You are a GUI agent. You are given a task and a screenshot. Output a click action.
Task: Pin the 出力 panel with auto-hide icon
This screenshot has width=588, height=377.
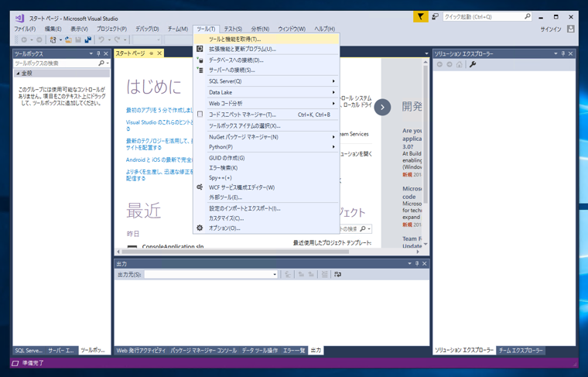(x=417, y=264)
